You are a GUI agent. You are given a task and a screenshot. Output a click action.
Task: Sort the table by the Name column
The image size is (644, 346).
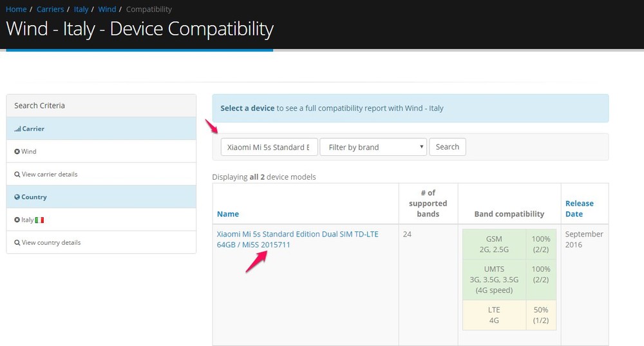pyautogui.click(x=228, y=214)
